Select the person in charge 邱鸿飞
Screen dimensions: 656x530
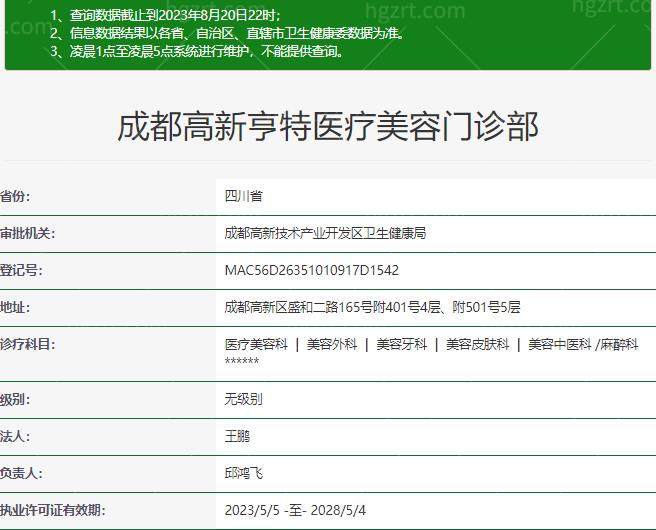click(x=243, y=473)
